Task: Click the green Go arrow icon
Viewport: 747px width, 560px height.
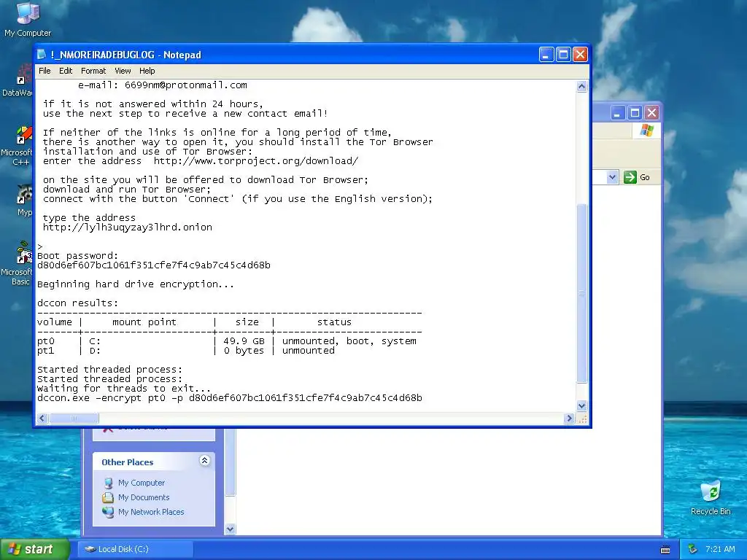Action: [630, 177]
